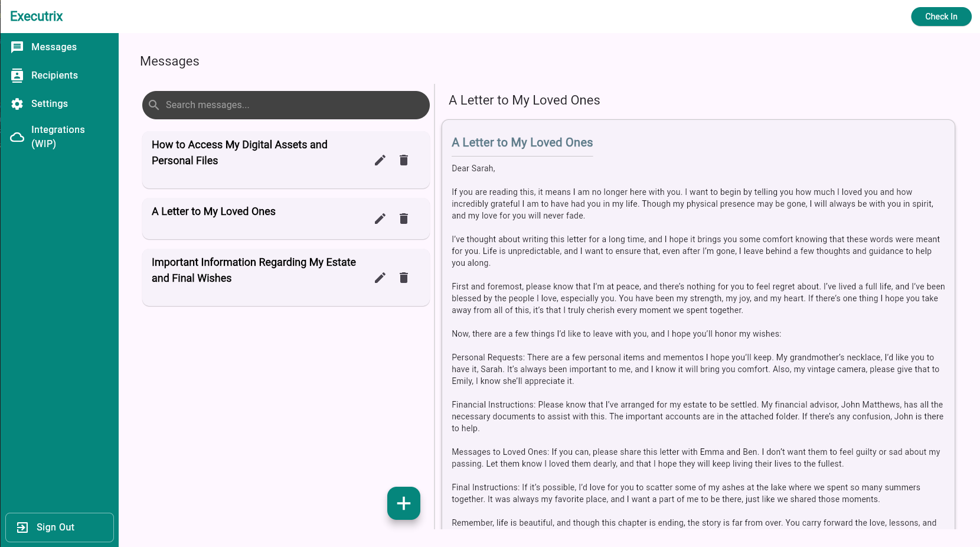Edit the Estate and Final Wishes message

pos(380,278)
